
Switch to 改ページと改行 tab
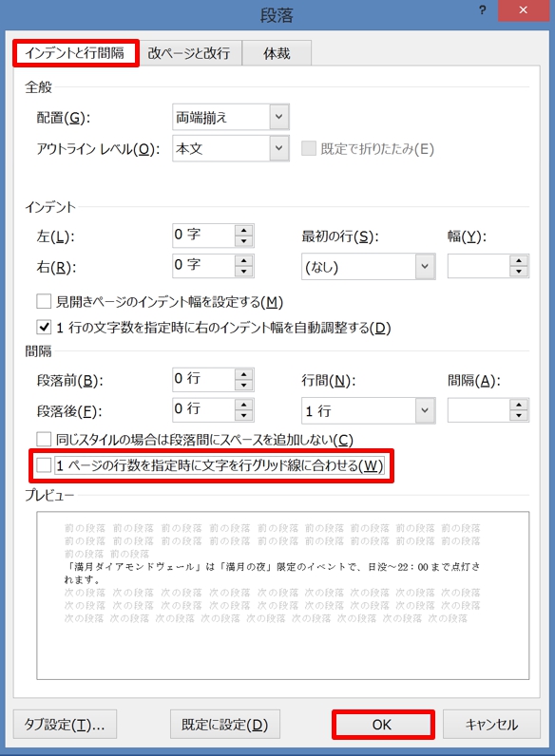click(189, 53)
